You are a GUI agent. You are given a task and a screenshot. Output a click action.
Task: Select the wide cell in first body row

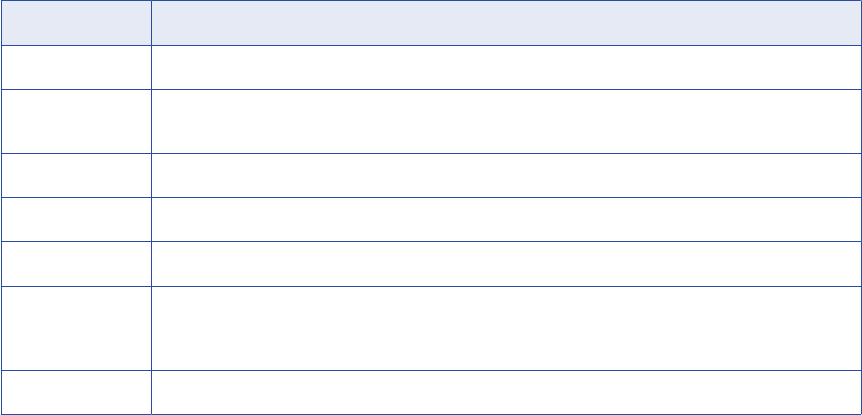[x=505, y=66]
